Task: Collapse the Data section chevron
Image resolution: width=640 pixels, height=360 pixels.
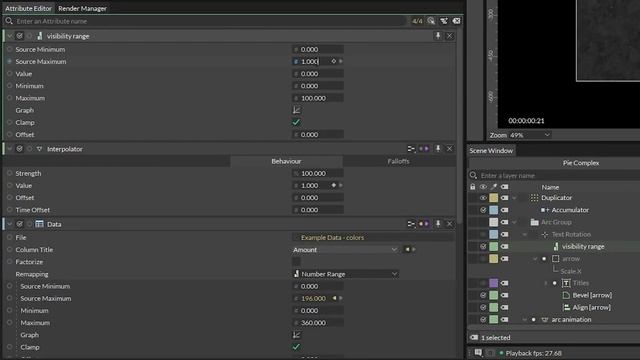Action: click(9, 224)
